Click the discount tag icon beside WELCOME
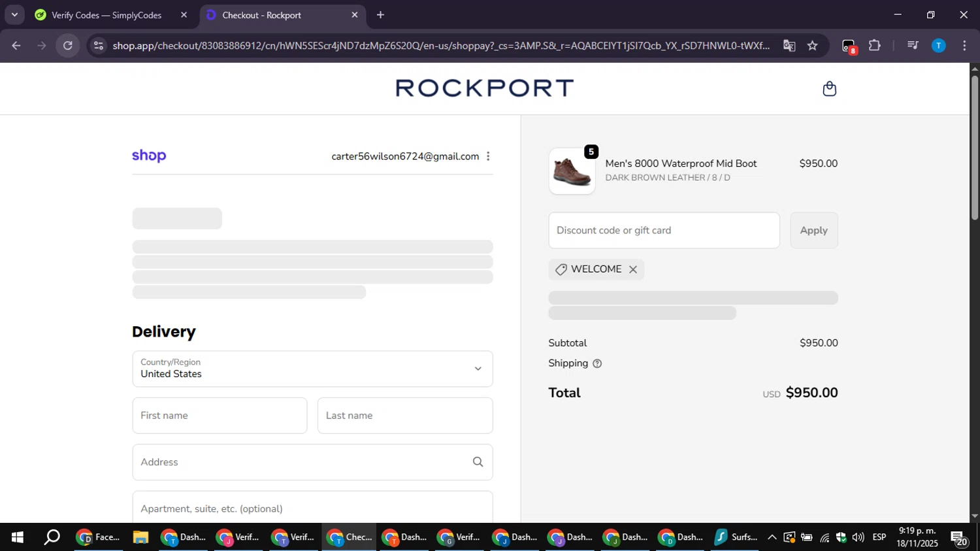980x551 pixels. click(x=561, y=269)
